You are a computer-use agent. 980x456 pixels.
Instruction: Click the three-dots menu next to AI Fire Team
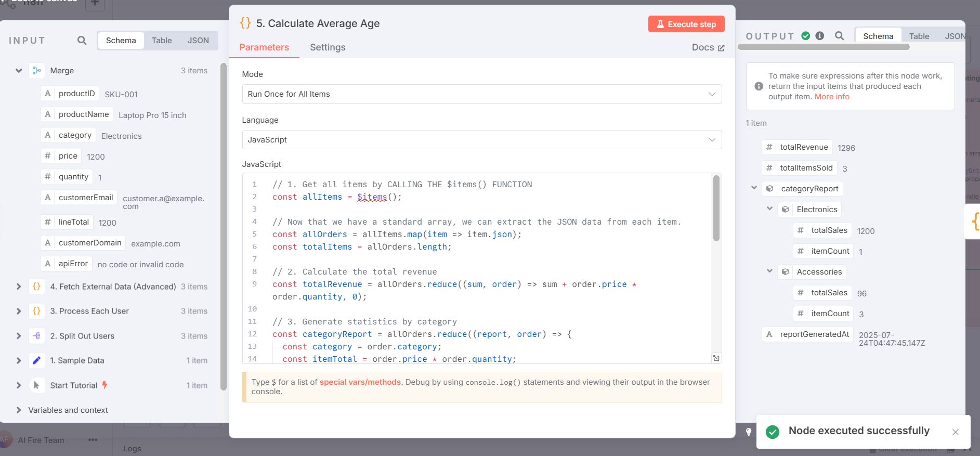pyautogui.click(x=93, y=440)
